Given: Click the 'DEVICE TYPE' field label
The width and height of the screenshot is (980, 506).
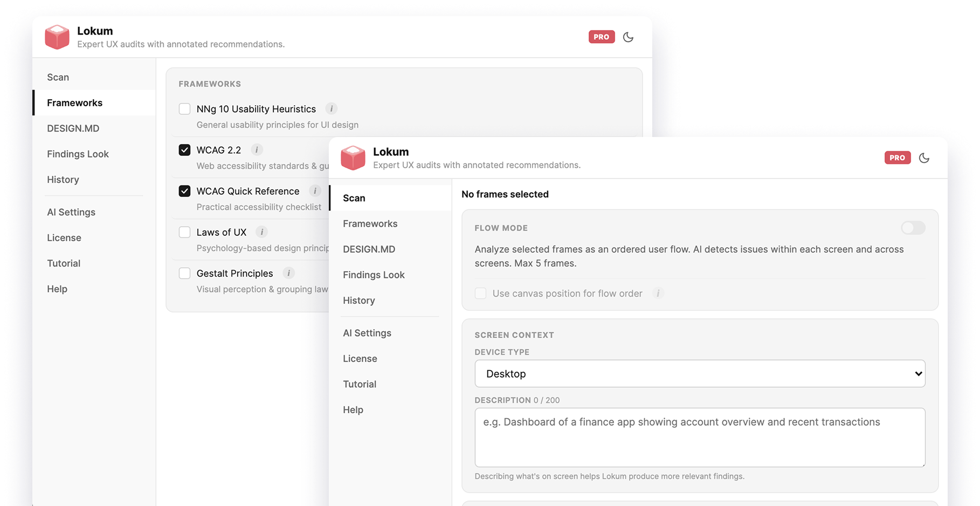Looking at the screenshot, I should click(502, 352).
